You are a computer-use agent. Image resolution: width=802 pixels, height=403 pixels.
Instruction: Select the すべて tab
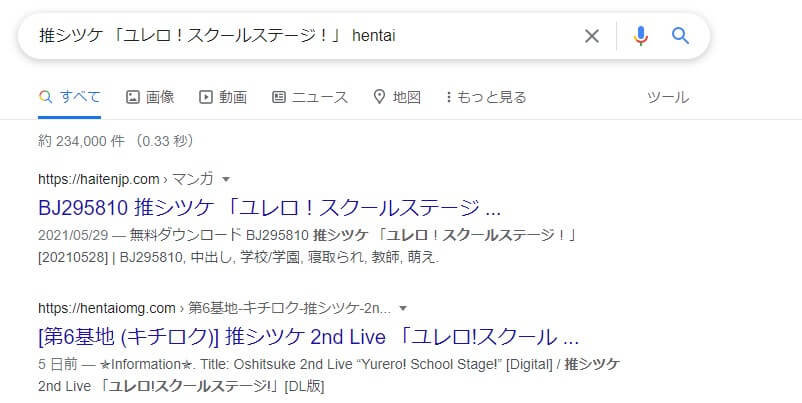click(70, 97)
